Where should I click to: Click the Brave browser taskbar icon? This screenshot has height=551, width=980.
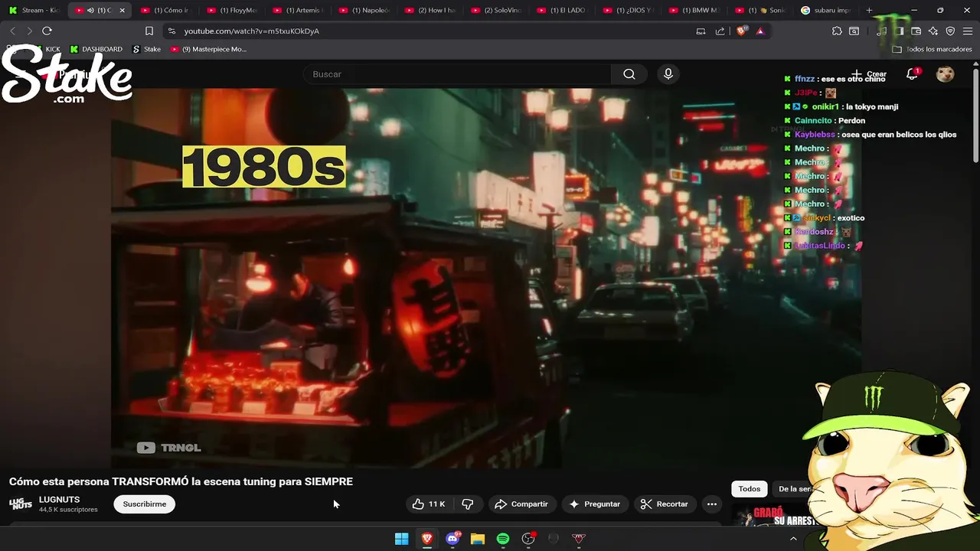click(427, 539)
